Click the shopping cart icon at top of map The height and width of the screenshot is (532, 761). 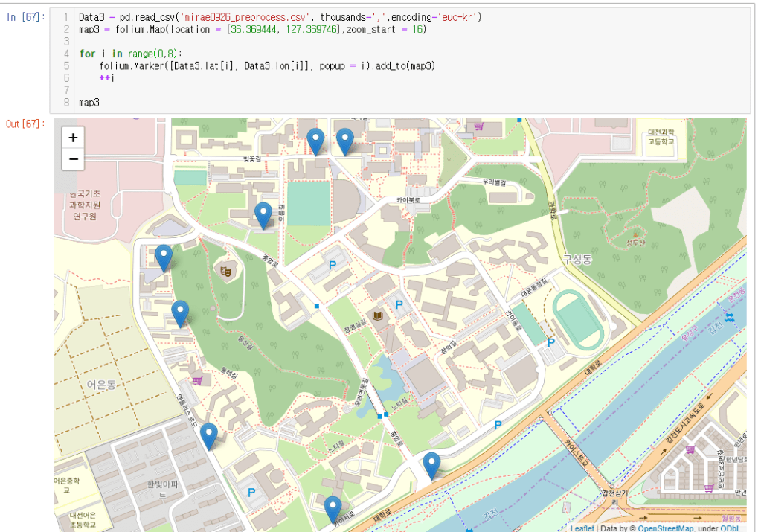point(478,126)
